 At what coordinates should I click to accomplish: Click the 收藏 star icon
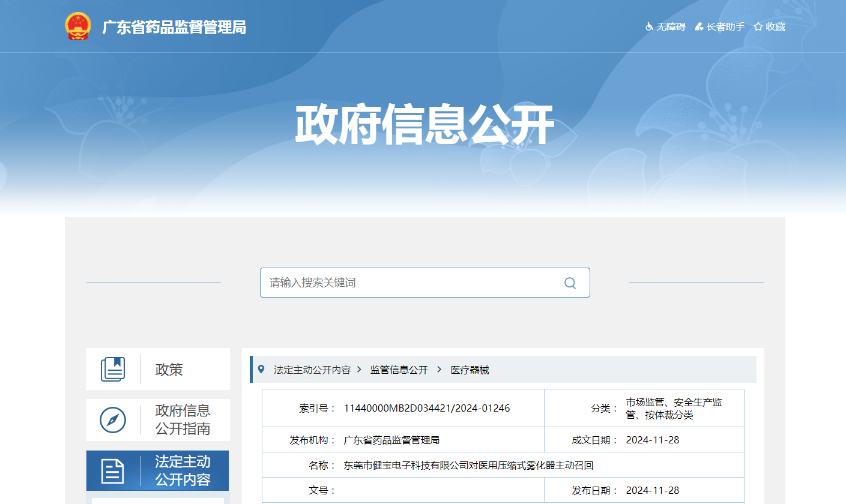(758, 27)
